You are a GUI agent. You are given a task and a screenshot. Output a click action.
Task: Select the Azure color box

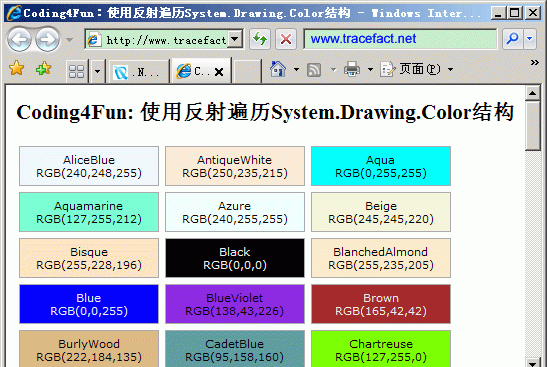(235, 212)
